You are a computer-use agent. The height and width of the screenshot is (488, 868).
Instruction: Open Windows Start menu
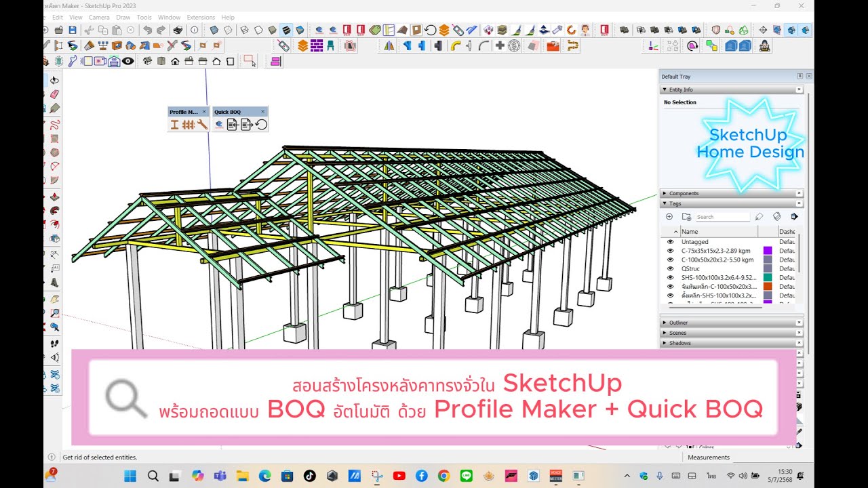click(x=131, y=476)
